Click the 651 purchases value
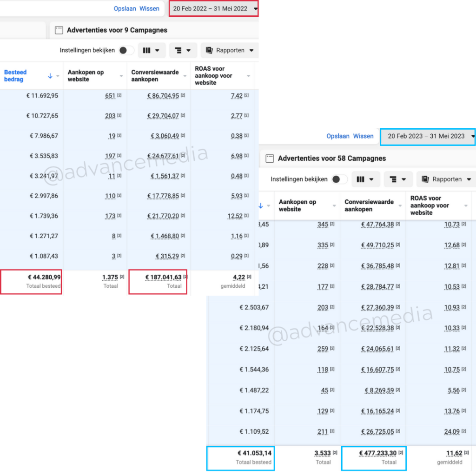This screenshot has height=476, width=476. (110, 96)
